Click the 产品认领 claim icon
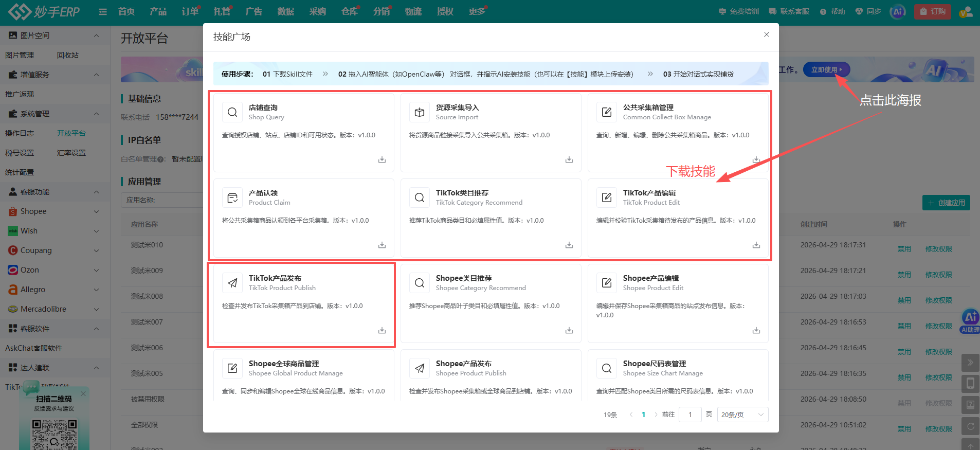Image resolution: width=980 pixels, height=450 pixels. pyautogui.click(x=232, y=197)
